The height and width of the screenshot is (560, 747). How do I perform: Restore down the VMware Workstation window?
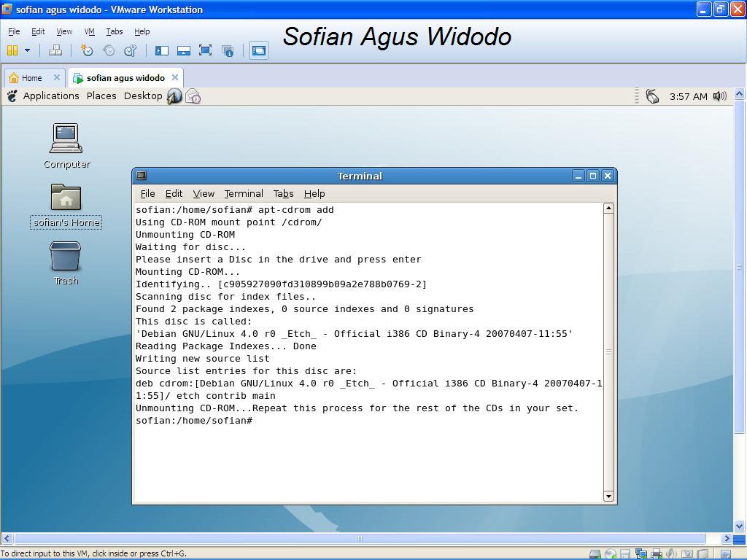(x=721, y=9)
